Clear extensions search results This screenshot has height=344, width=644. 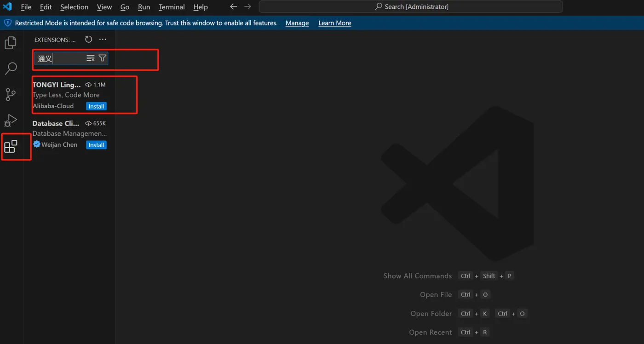click(x=91, y=58)
